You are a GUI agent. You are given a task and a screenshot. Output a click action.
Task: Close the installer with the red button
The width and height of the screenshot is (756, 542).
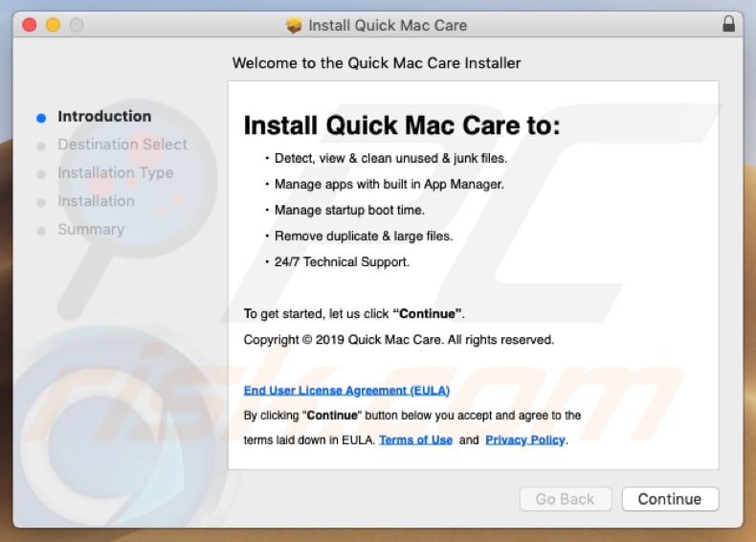click(x=30, y=25)
